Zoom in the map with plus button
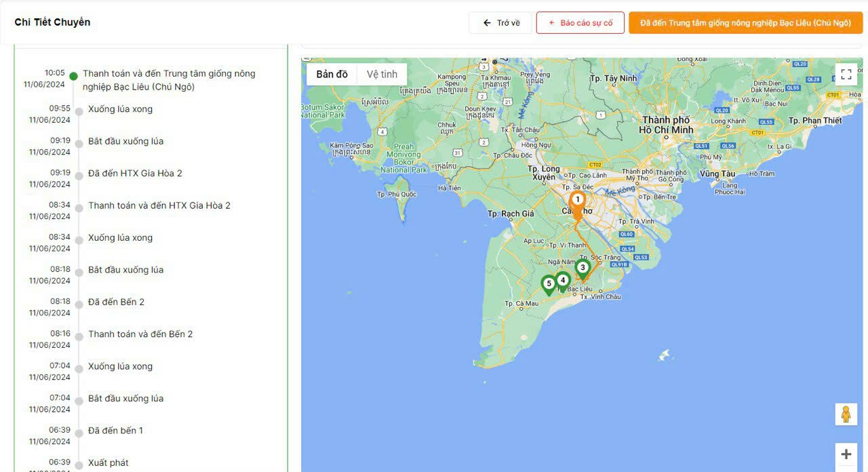The image size is (868, 472). [846, 454]
